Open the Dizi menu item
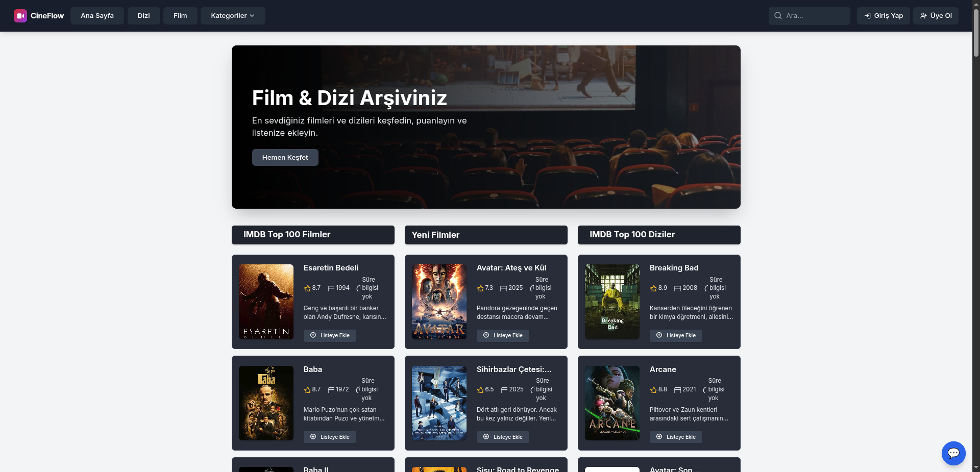Viewport: 980px width, 472px height. click(143, 16)
